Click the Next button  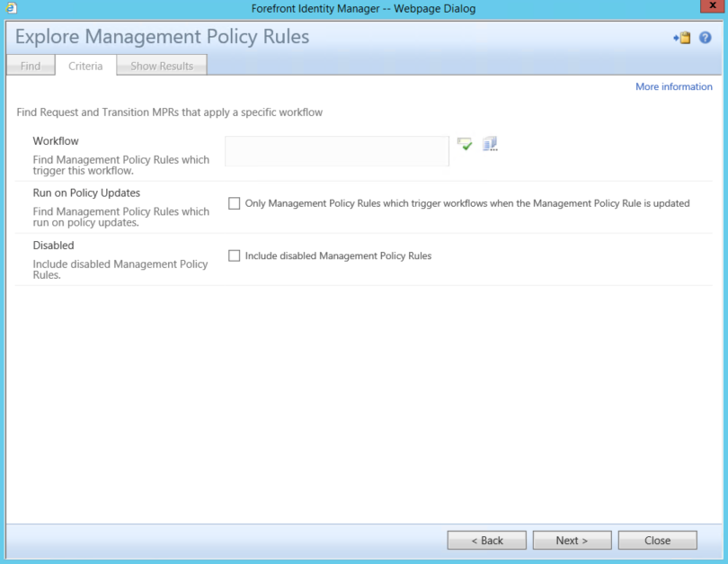(x=572, y=541)
